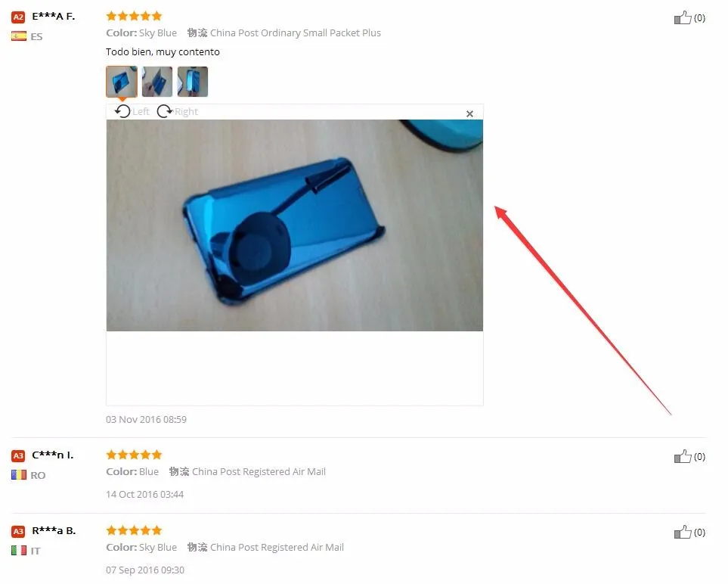Click the enlarged blue phone case photo

294,225
